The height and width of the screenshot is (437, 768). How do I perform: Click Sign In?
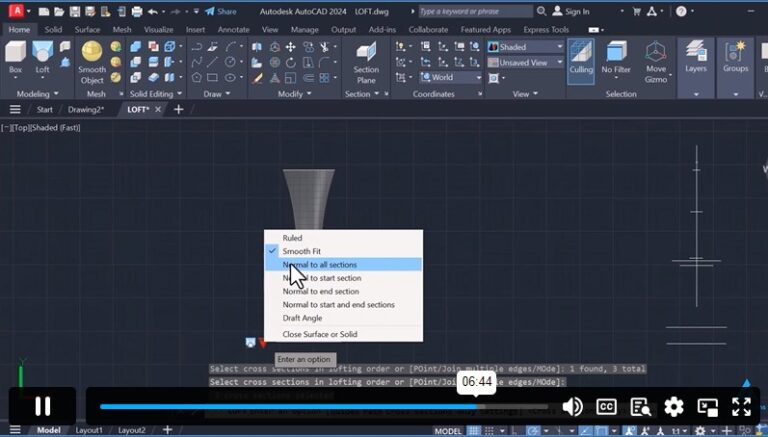(571, 11)
